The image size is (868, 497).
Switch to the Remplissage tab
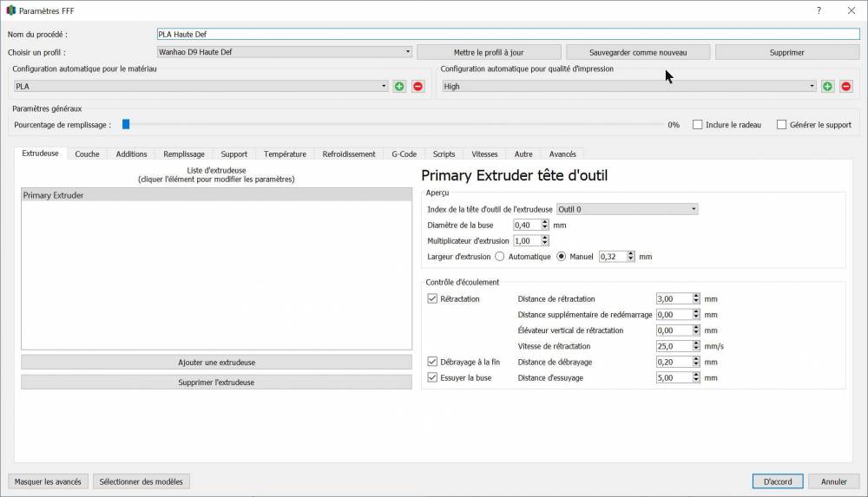pyautogui.click(x=184, y=154)
